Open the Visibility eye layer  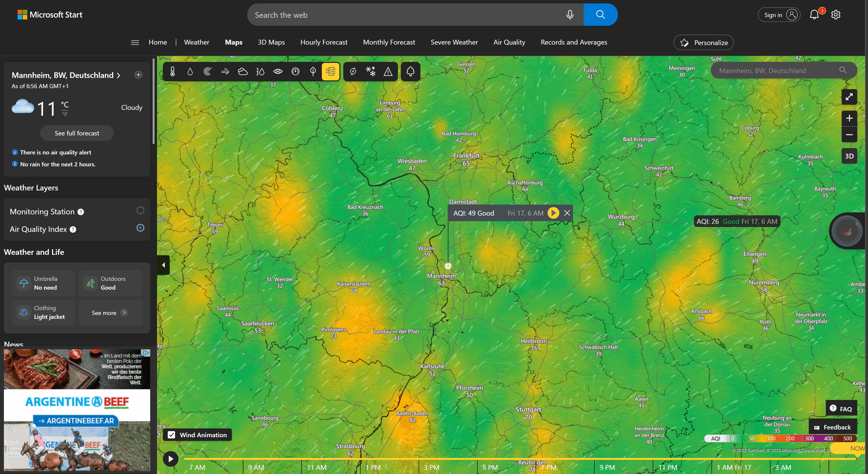278,71
